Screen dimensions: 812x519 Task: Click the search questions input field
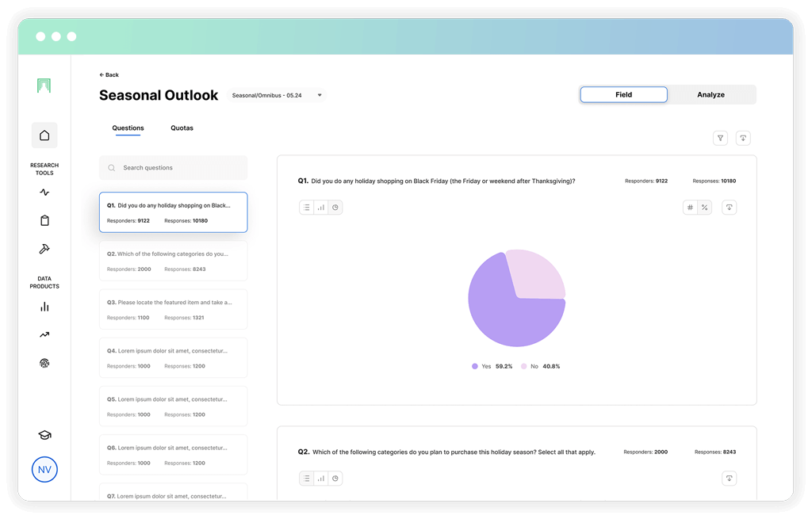coord(173,167)
